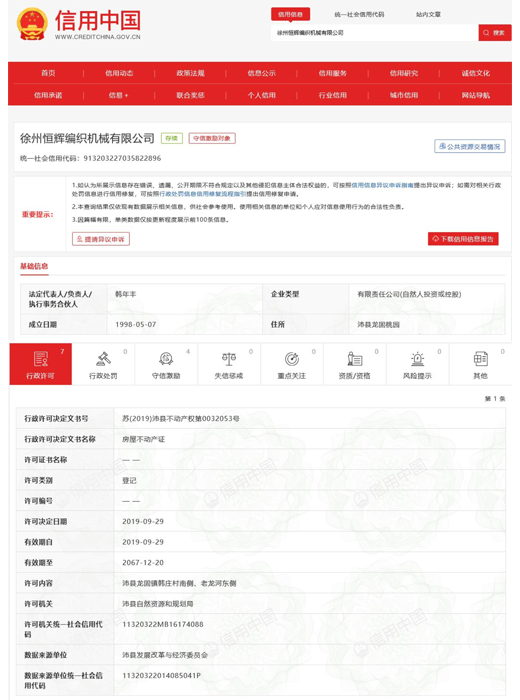Image resolution: width=520 pixels, height=700 pixels.
Task: Focus the company name search field
Action: 374,33
